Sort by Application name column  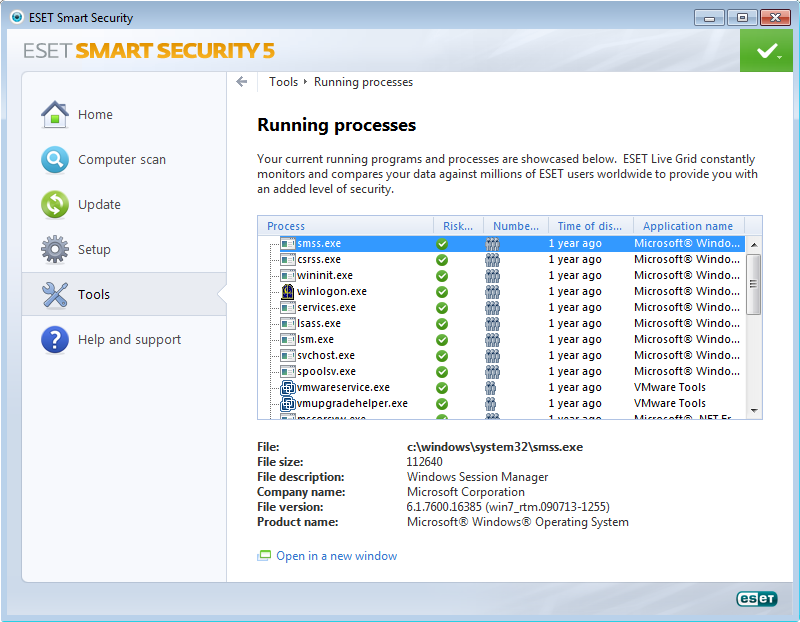688,226
